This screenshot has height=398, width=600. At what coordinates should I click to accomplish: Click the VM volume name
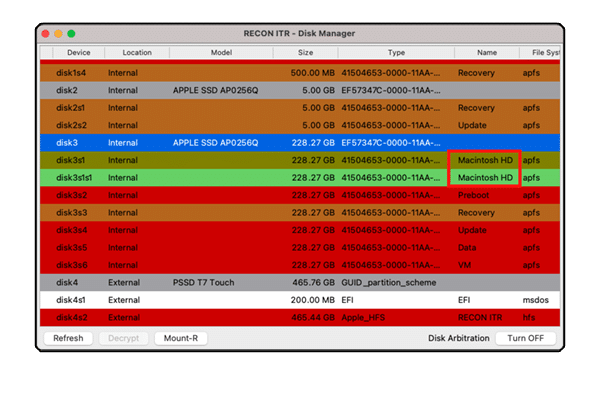464,265
